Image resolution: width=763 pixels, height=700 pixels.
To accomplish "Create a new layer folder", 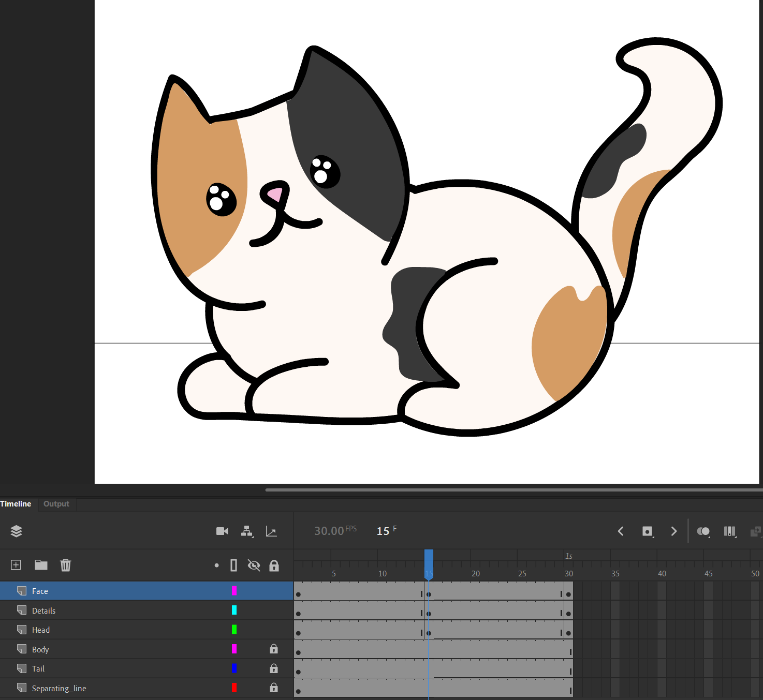I will [x=40, y=565].
